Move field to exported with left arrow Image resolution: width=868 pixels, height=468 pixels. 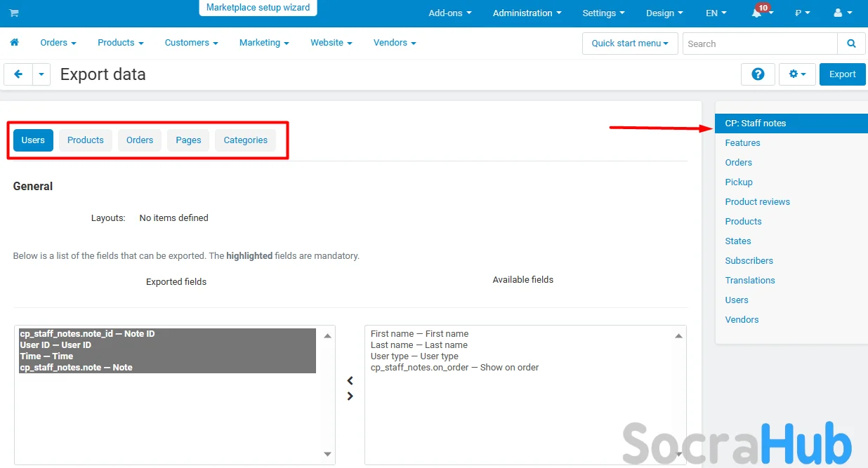pyautogui.click(x=350, y=381)
